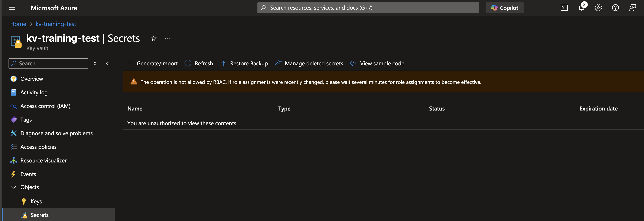Launch Copilot
Image resolution: width=644 pixels, height=221 pixels.
click(x=504, y=7)
